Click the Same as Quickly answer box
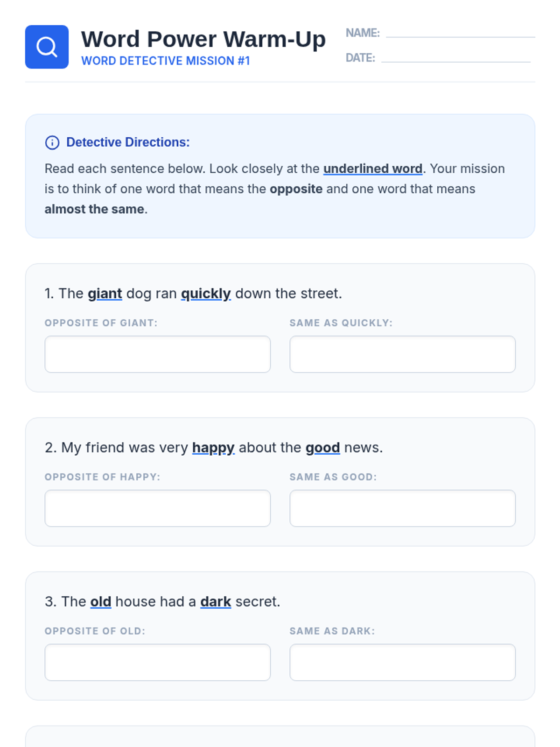 click(x=402, y=354)
